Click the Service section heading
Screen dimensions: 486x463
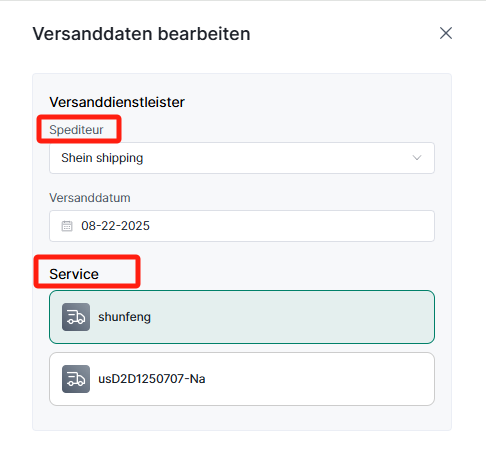coord(74,274)
